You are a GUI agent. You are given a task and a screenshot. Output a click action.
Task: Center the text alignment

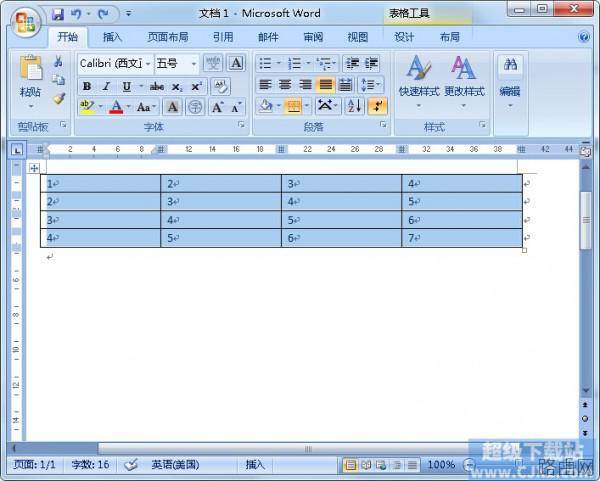(x=285, y=85)
